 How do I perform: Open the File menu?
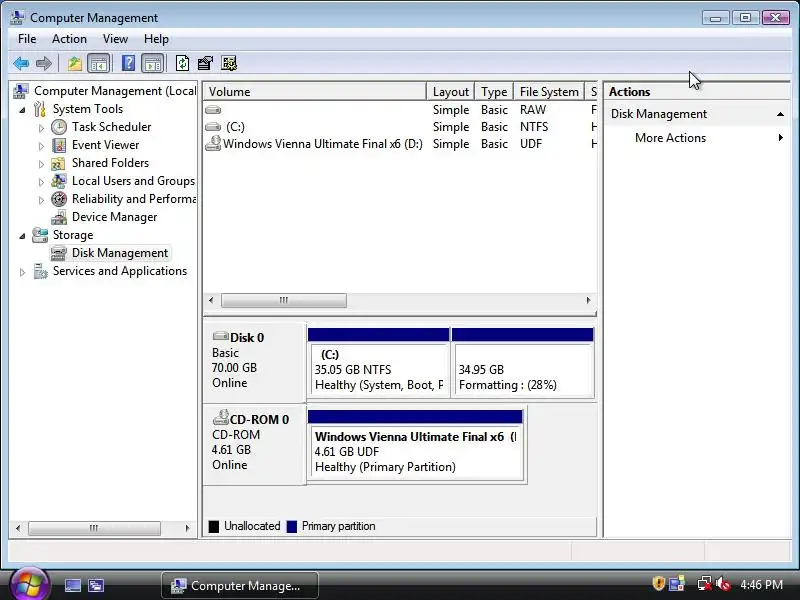tap(27, 39)
